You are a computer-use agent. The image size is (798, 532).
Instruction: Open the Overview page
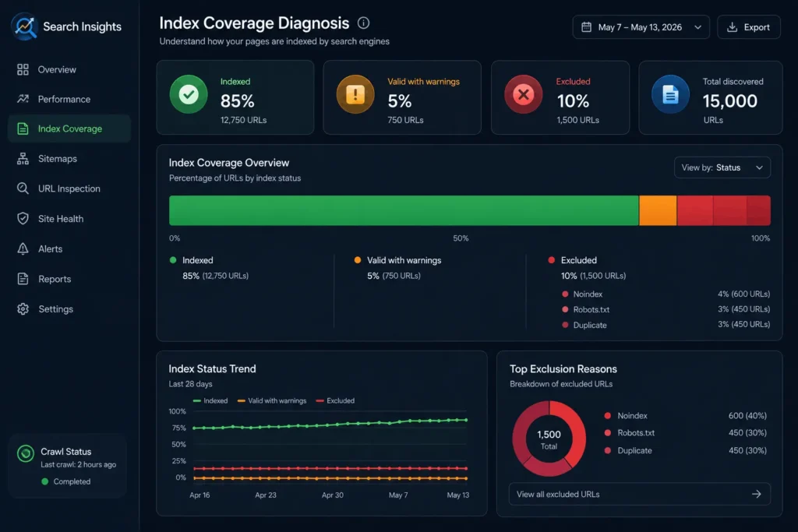[69, 69]
